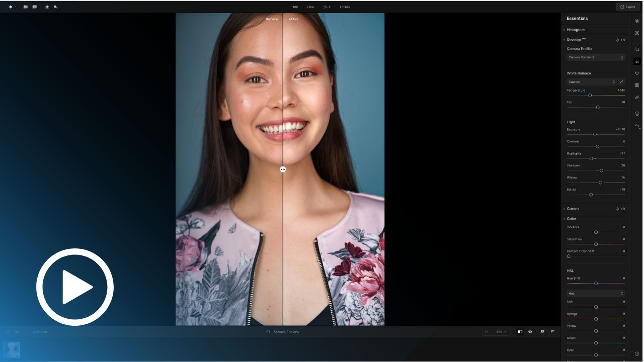Open the Luminar star logo menu

[11, 7]
